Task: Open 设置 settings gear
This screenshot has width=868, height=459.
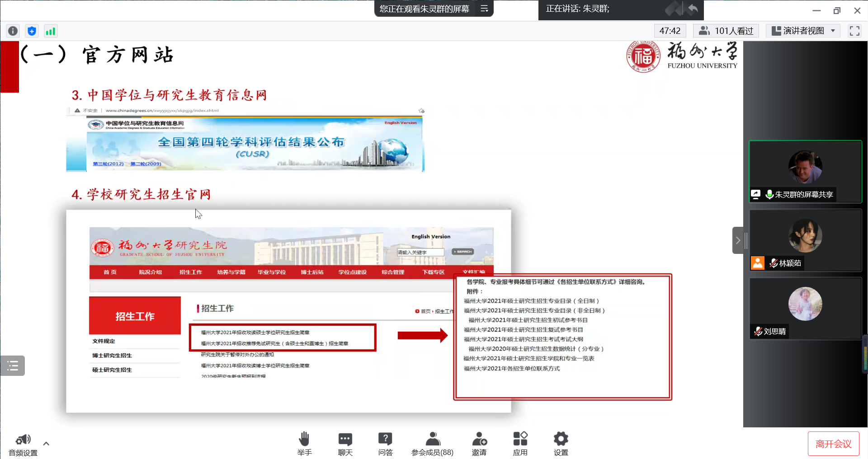Action: tap(561, 444)
